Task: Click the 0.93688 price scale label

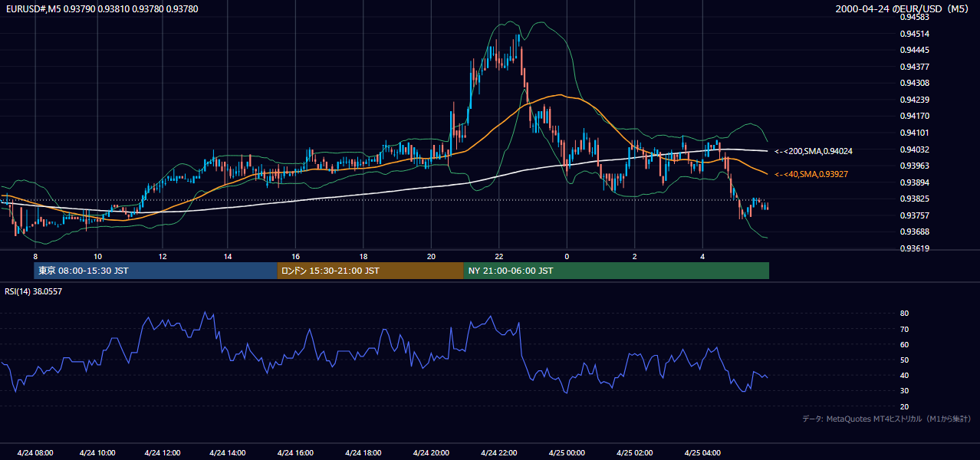Action: 915,232
